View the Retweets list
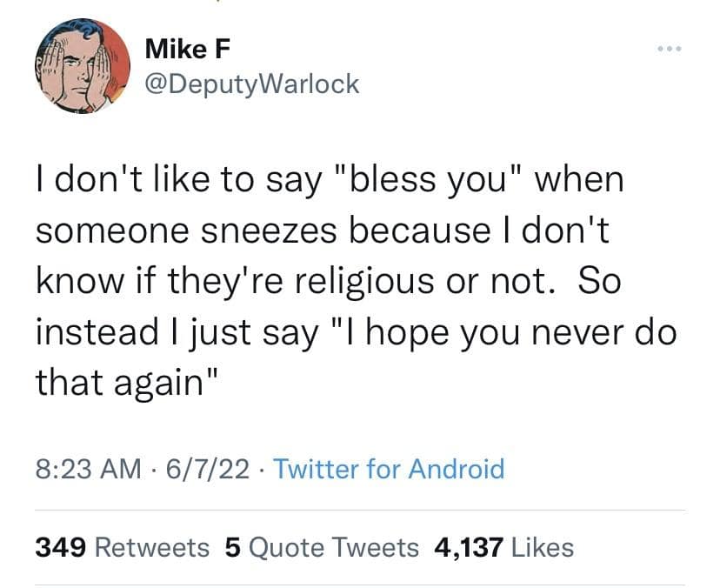This screenshot has width=720, height=588. point(150,547)
